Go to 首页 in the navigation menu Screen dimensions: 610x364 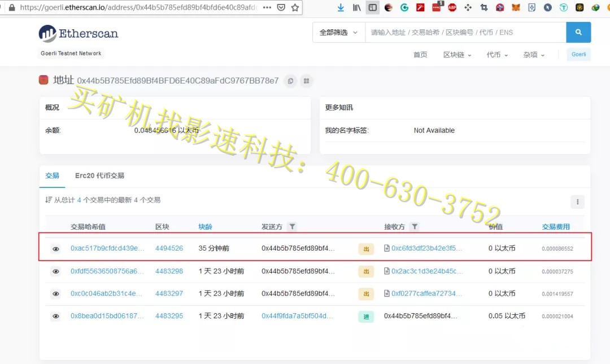coord(420,55)
